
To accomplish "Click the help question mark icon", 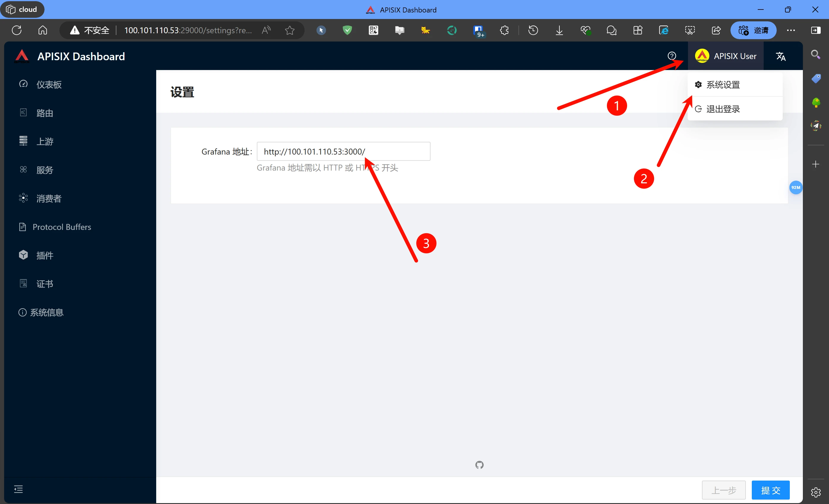I will click(x=672, y=56).
